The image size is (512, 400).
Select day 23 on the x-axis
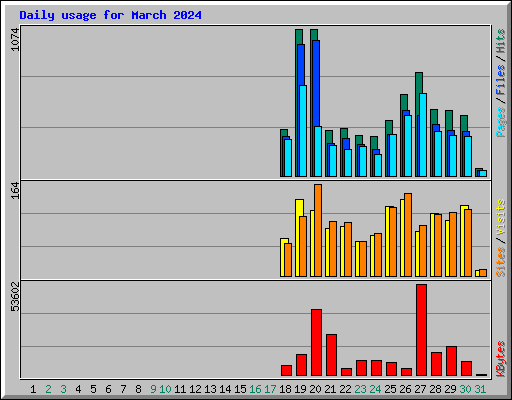(x=360, y=389)
